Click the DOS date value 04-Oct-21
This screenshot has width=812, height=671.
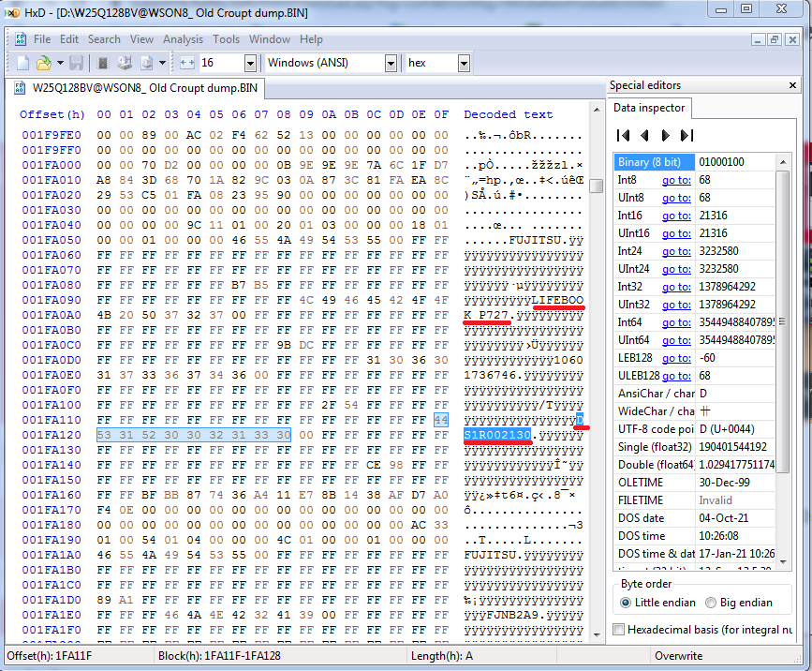722,518
